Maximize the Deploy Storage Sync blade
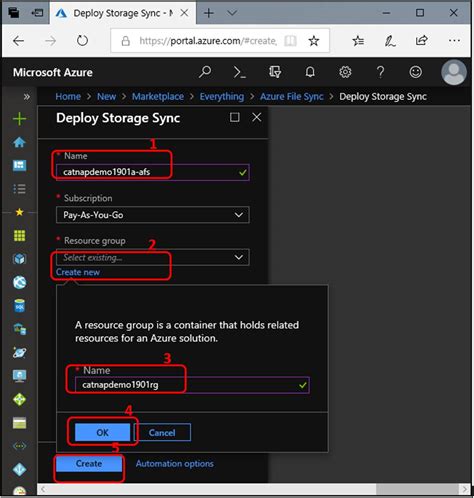Image resolution: width=474 pixels, height=498 pixels. [235, 117]
